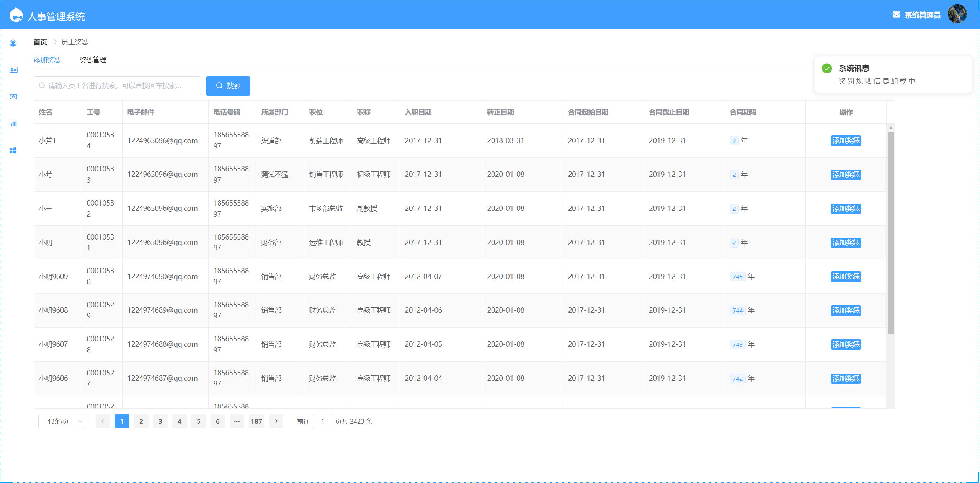Expand hidden pages via ellipsis button
This screenshot has width=980, height=483.
click(237, 421)
